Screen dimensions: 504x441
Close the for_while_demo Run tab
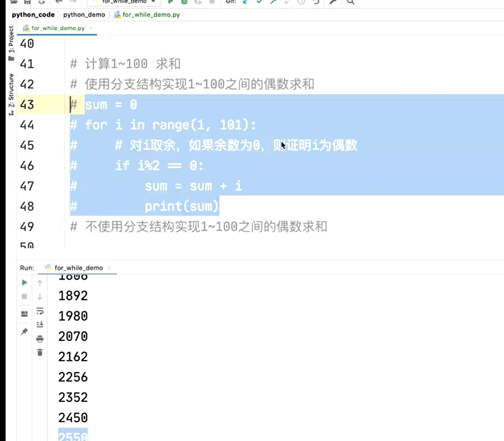(109, 268)
